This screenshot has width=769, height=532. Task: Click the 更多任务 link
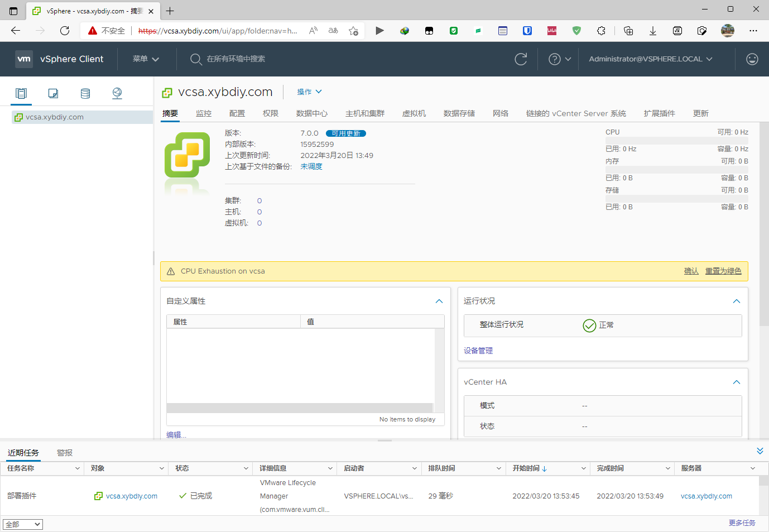tap(742, 523)
